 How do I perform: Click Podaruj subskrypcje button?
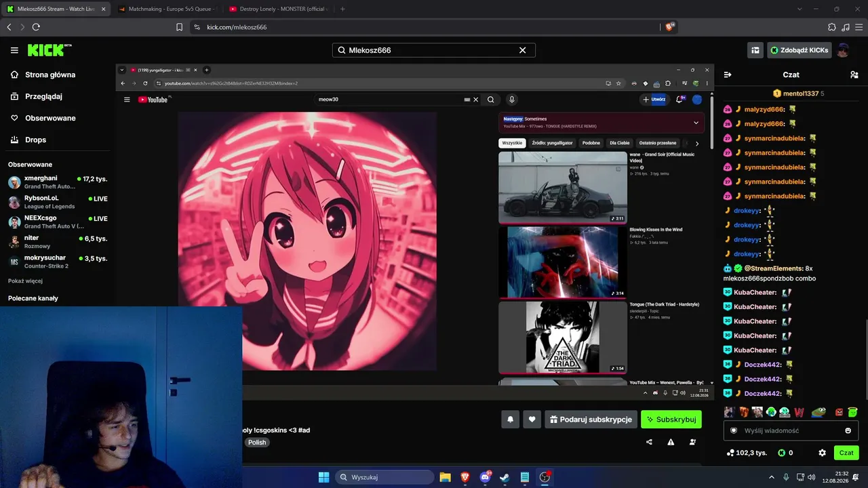coord(591,420)
